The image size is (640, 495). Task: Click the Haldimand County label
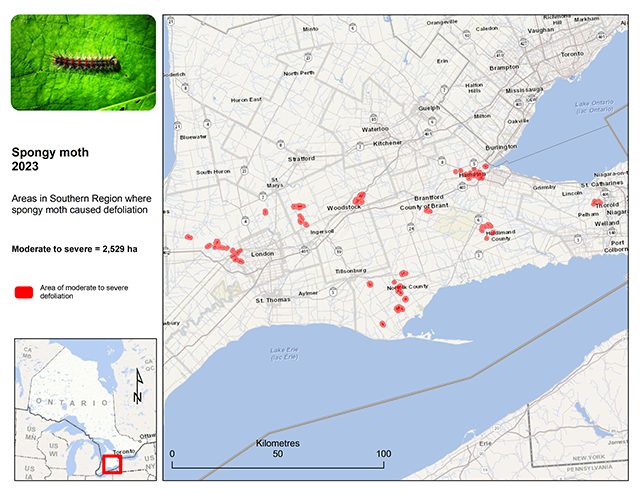click(500, 235)
